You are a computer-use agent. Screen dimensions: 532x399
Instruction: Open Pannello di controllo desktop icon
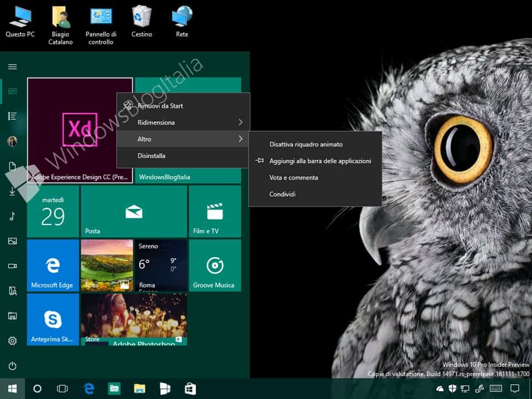click(101, 25)
